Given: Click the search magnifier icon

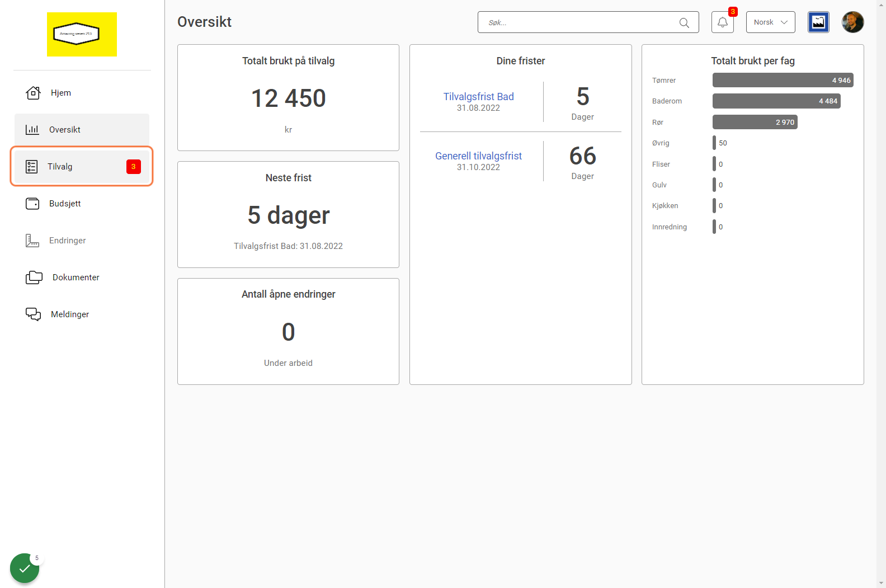Looking at the screenshot, I should [684, 23].
